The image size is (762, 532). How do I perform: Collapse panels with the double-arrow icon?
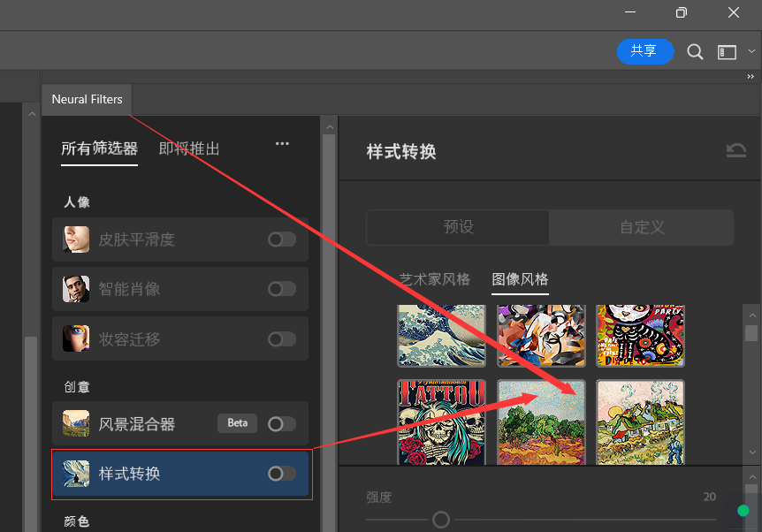tap(751, 76)
